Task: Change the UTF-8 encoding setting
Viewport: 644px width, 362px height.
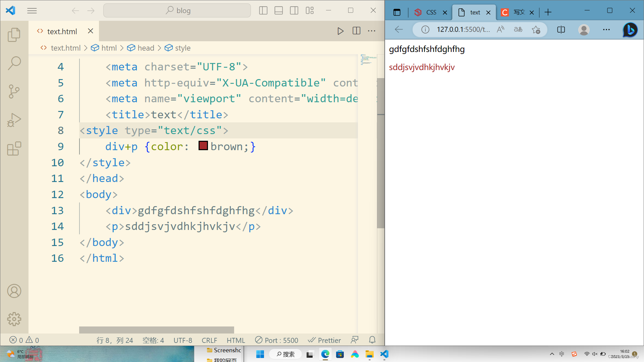Action: 183,340
